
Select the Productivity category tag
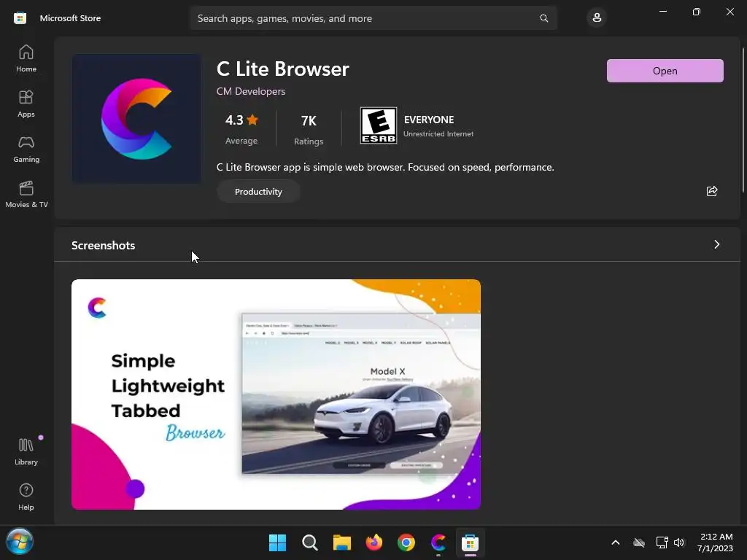[x=258, y=192]
